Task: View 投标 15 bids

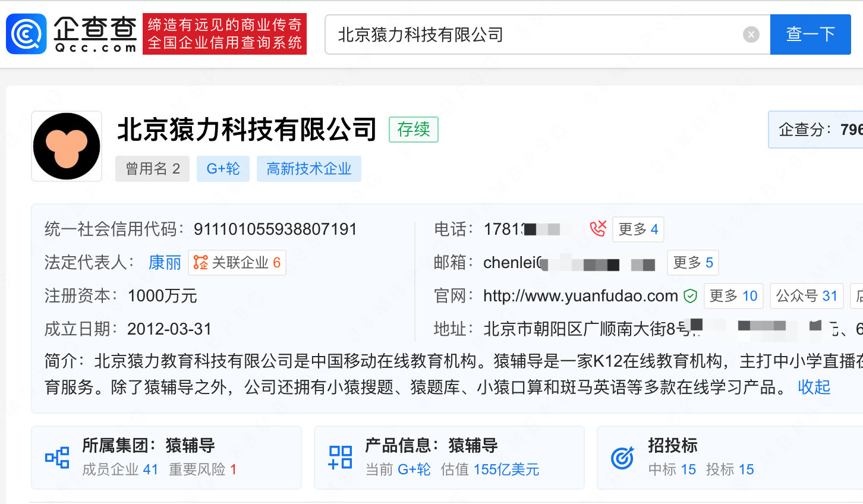Action: click(x=730, y=470)
